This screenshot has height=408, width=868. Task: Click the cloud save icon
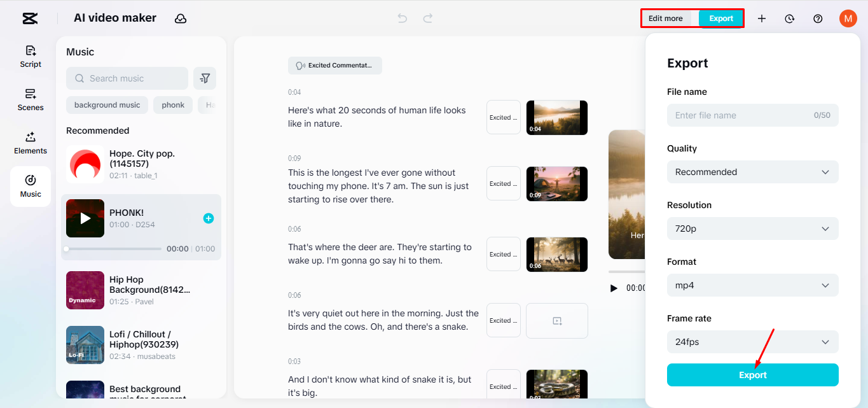click(181, 18)
